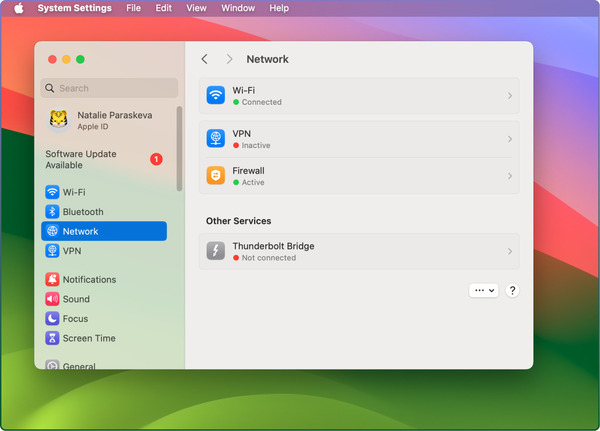Screen dimensions: 600x431
Task: Open the Help menu
Action: (279, 8)
